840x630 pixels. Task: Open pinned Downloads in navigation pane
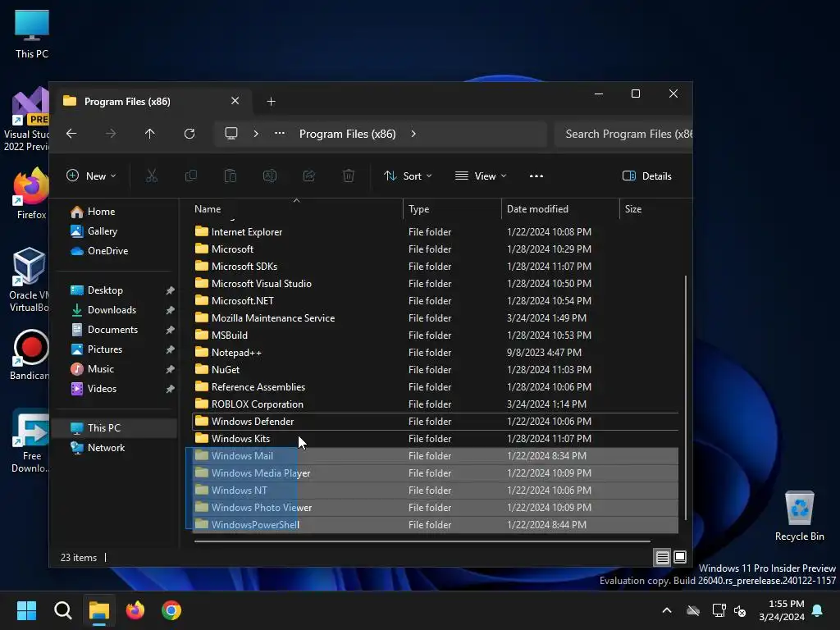click(x=115, y=309)
